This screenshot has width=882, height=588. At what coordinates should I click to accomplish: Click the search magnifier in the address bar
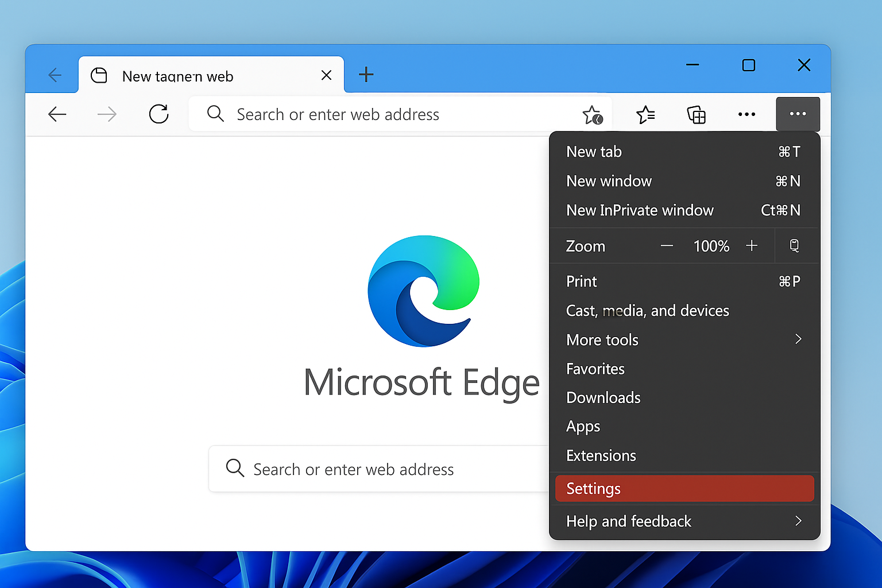[215, 114]
